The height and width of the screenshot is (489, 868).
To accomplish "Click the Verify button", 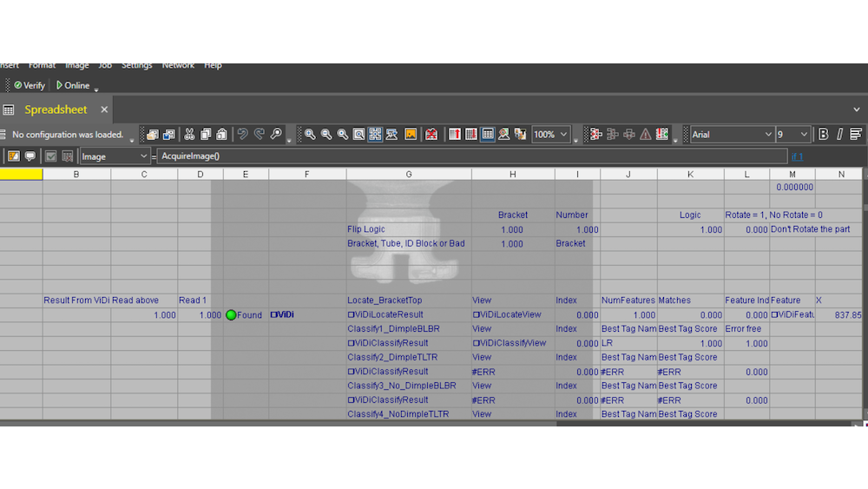I will (x=30, y=85).
